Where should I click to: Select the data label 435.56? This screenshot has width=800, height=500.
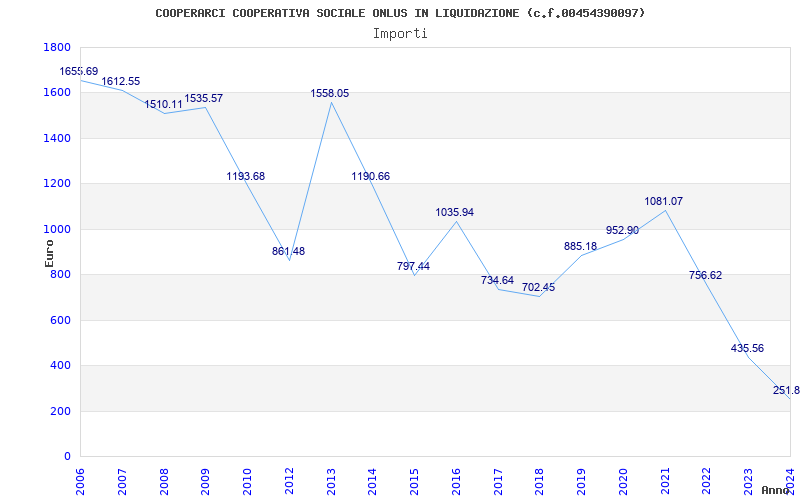click(747, 349)
